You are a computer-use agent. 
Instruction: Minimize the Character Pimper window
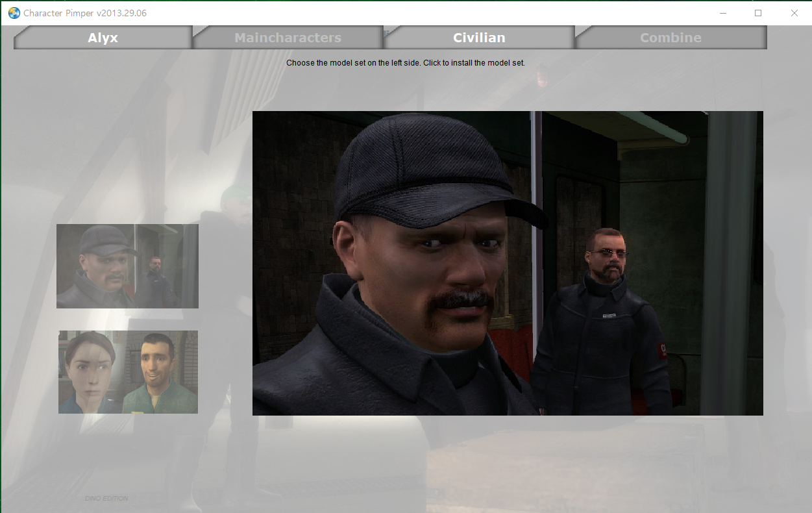[722, 12]
